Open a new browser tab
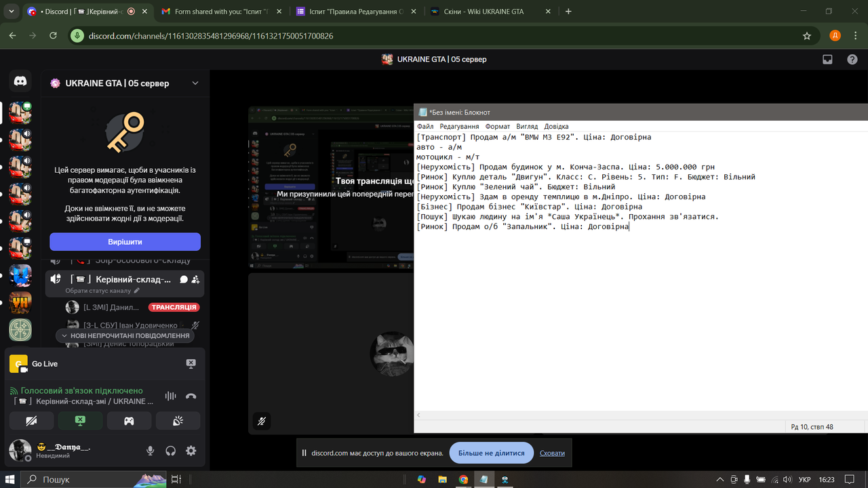 click(x=568, y=12)
